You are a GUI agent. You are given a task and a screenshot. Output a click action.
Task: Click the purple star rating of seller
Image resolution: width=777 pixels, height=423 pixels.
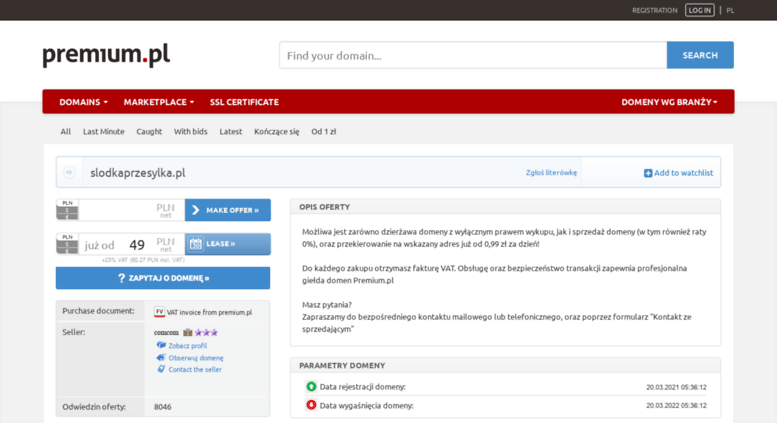point(206,332)
